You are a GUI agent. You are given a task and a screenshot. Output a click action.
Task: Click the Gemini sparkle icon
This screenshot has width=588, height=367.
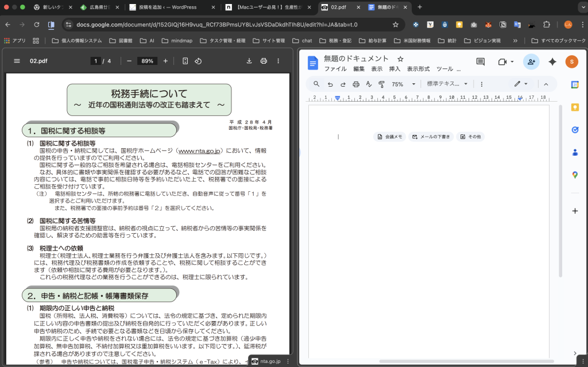coord(552,62)
